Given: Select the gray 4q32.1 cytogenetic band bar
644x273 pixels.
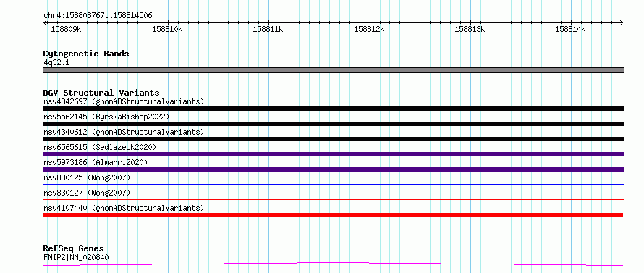Looking at the screenshot, I should click(x=333, y=70).
